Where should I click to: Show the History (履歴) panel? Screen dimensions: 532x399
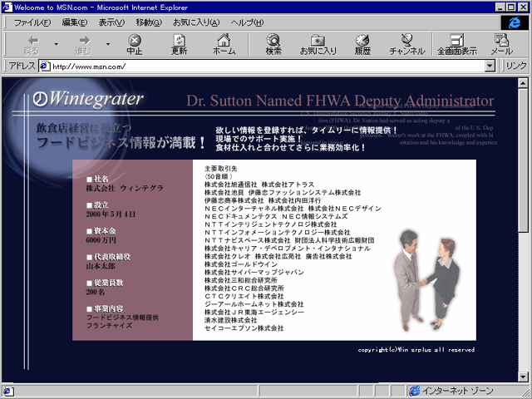pos(362,44)
